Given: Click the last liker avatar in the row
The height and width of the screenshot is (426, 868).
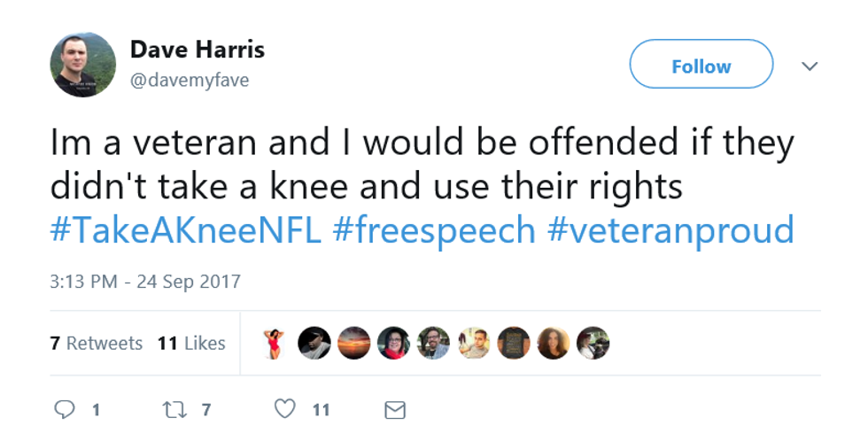Looking at the screenshot, I should coord(593,343).
